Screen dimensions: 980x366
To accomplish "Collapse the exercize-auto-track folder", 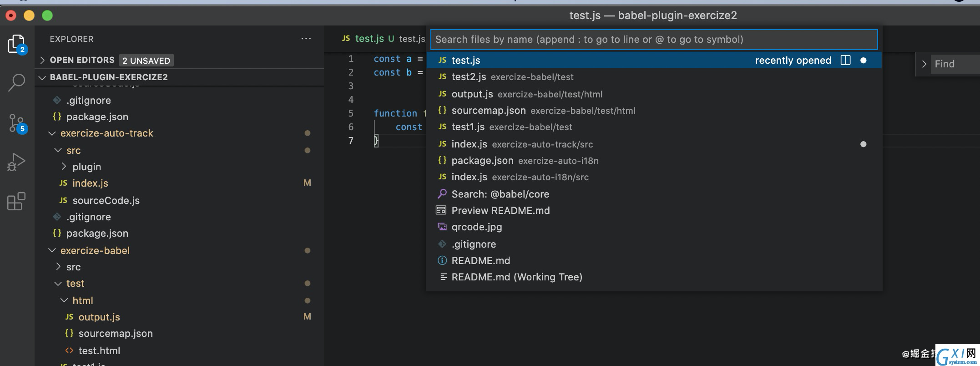I will tap(52, 133).
